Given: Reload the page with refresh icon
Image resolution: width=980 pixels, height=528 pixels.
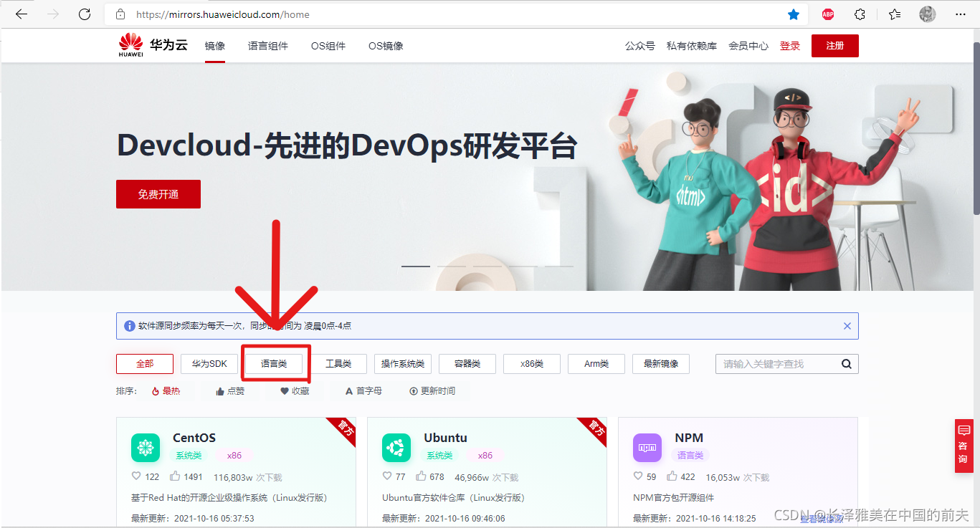Looking at the screenshot, I should [85, 14].
